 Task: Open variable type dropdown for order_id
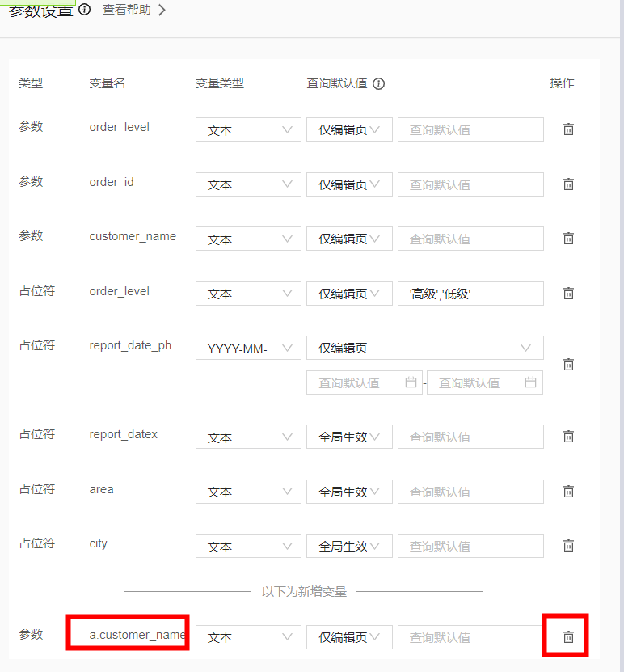tap(248, 184)
